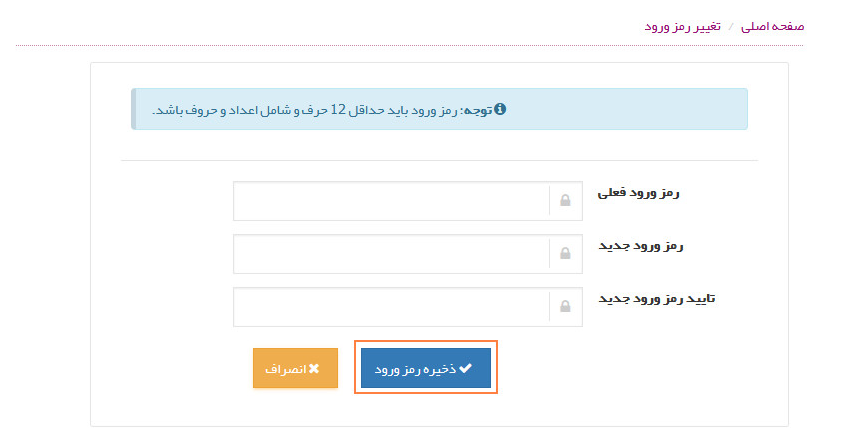Click the رمز ورود فعلی label
Viewport: 844px width, 446px height.
[x=637, y=191]
